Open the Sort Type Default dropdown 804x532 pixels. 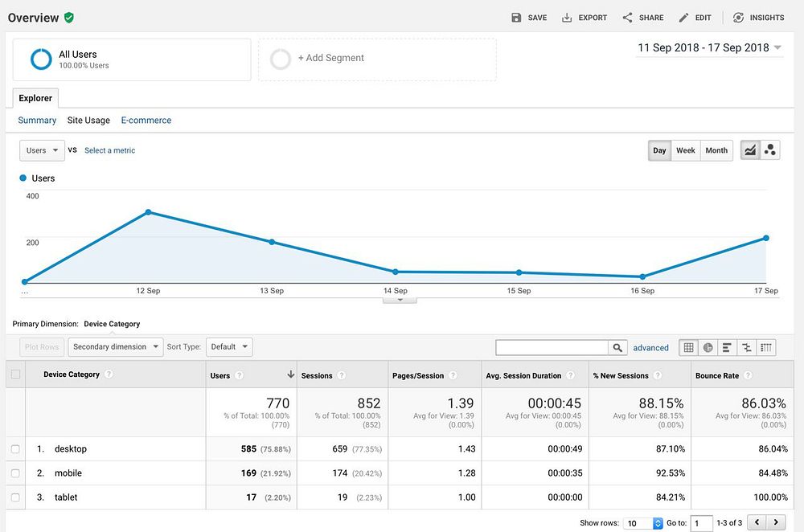pos(229,347)
